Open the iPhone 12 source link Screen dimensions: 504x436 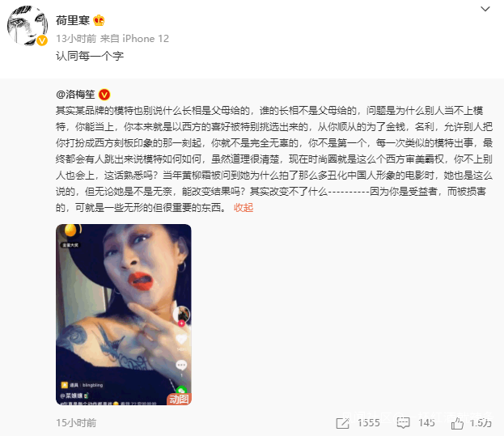[146, 39]
